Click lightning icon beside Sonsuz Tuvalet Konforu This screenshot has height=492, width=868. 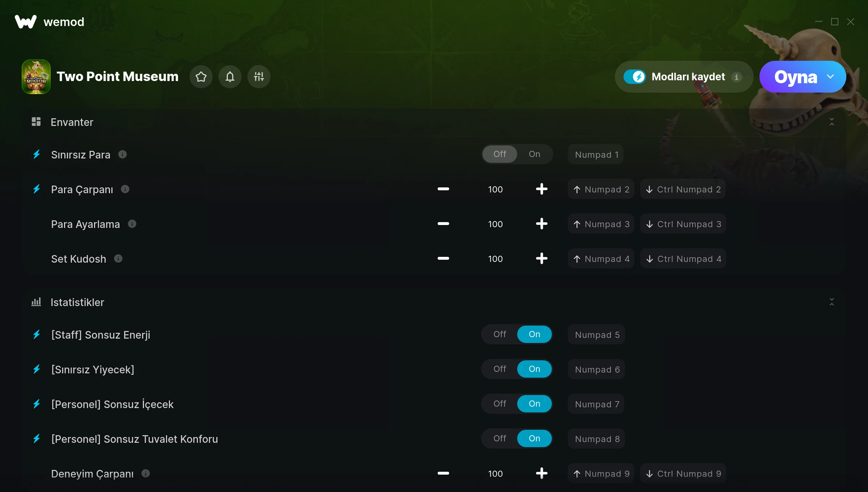[37, 439]
